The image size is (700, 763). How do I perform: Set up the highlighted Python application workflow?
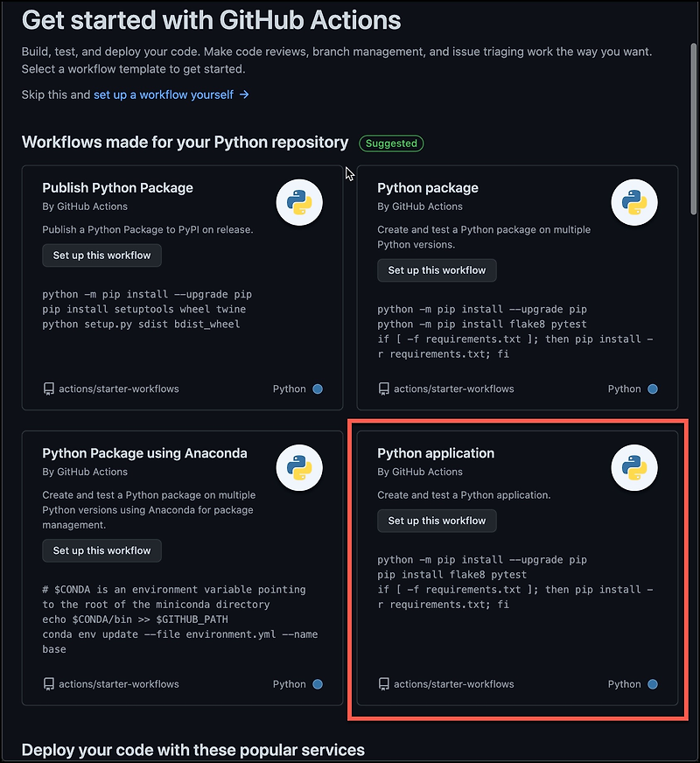click(437, 521)
